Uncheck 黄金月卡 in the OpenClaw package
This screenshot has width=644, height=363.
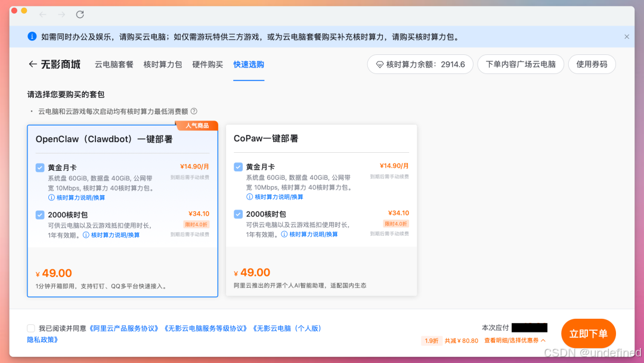coord(40,168)
